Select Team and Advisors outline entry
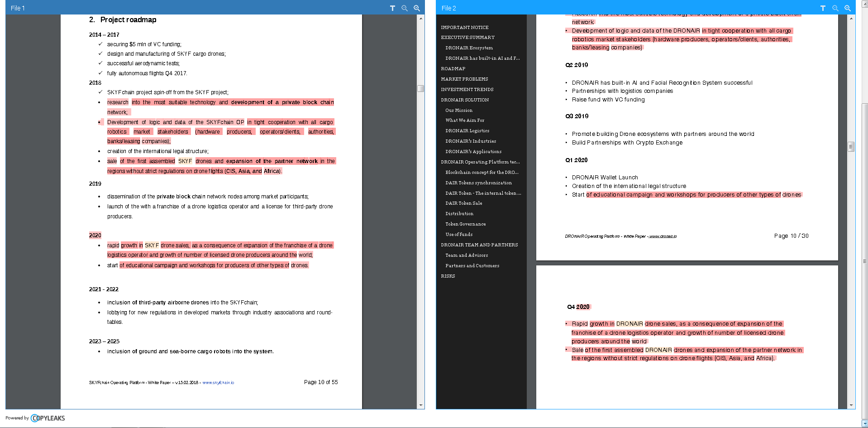868x428 pixels. point(467,255)
